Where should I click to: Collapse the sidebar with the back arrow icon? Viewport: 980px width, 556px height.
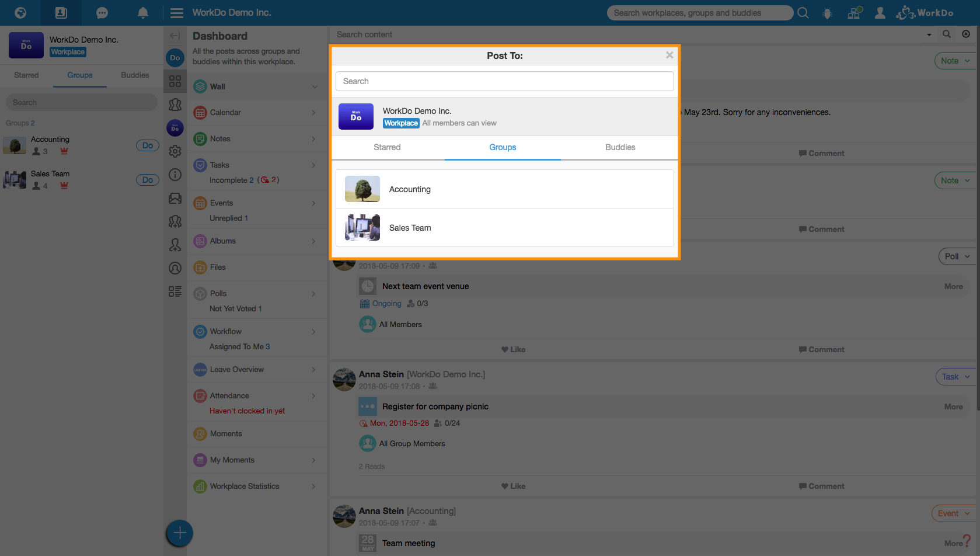[175, 36]
